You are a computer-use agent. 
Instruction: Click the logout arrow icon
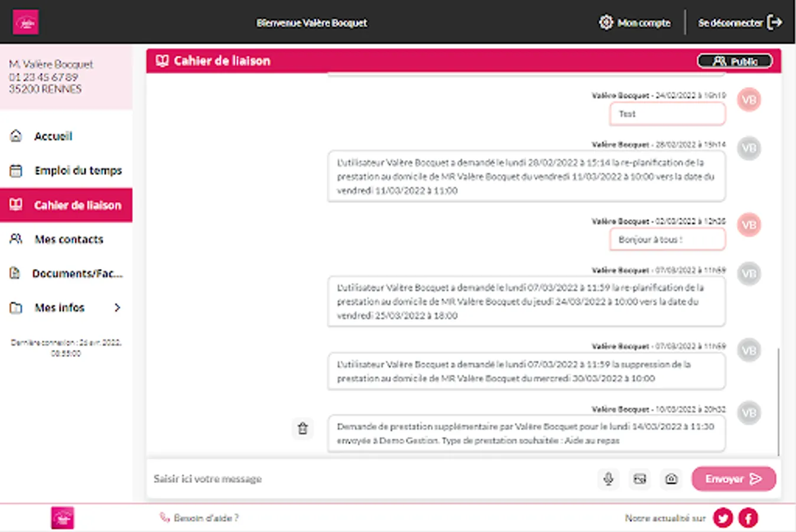774,22
